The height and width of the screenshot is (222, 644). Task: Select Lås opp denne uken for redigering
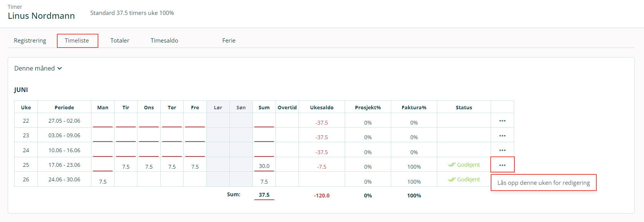pyautogui.click(x=543, y=183)
